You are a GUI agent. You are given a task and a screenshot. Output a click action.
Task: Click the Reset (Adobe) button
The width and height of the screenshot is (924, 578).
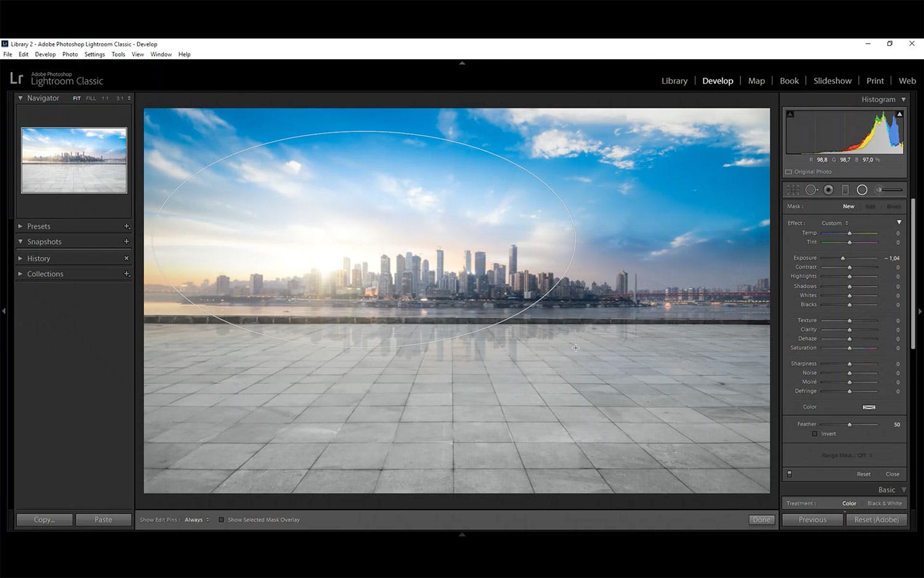point(876,519)
